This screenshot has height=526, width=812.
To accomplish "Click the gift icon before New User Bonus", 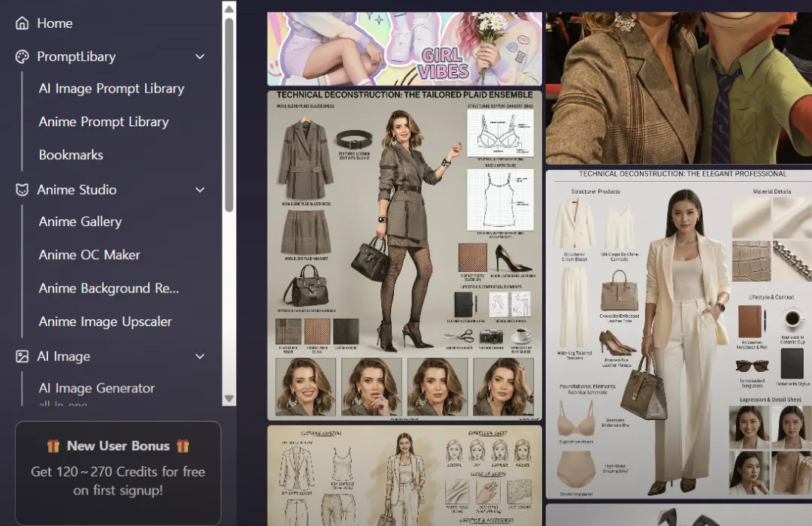I will (x=53, y=446).
